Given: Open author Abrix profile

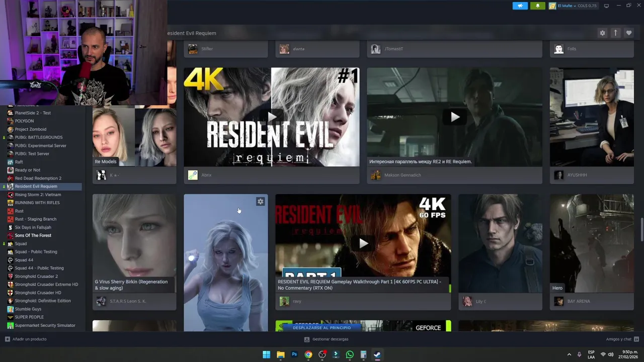Looking at the screenshot, I should [206, 175].
